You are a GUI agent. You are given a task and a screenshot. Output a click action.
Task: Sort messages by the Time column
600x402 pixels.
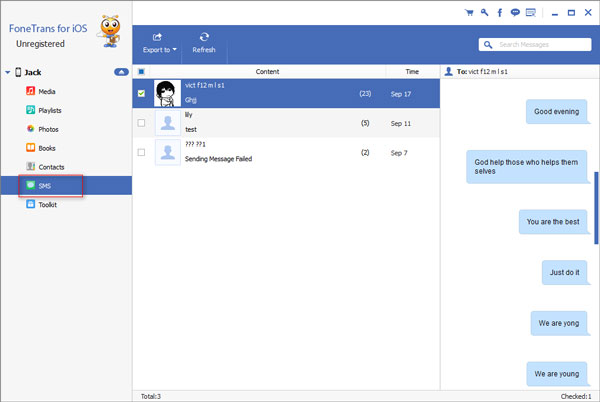coord(412,72)
